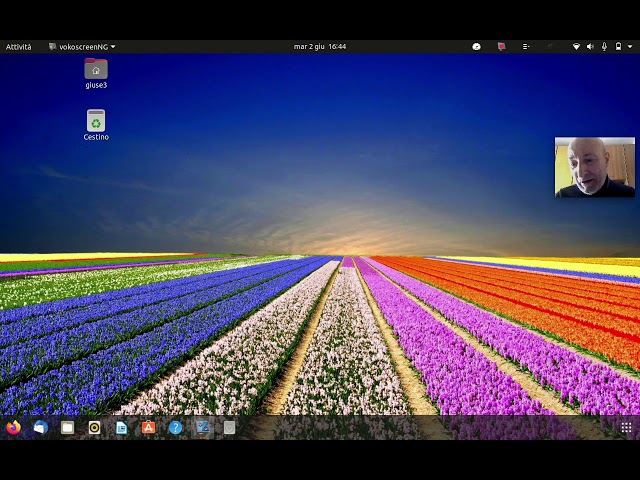Click the battery status icon

pyautogui.click(x=618, y=47)
